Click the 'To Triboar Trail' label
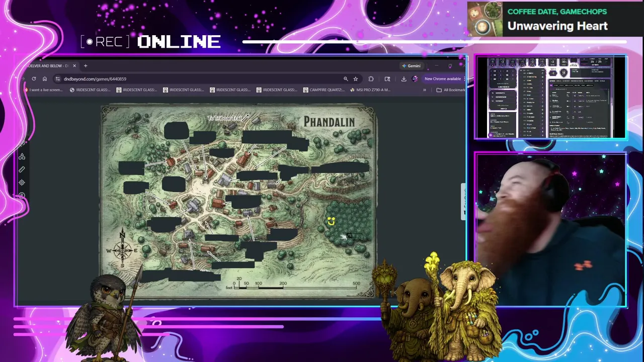The height and width of the screenshot is (362, 644). [x=225, y=118]
